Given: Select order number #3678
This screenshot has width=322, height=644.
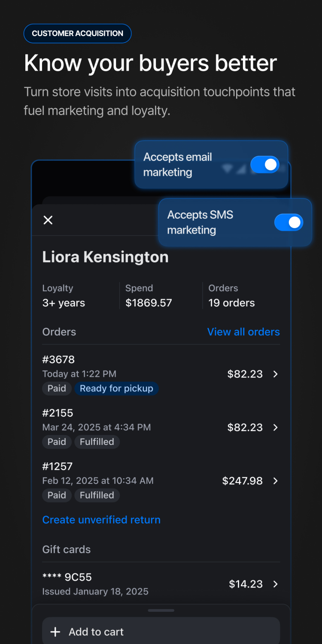Looking at the screenshot, I should click(x=58, y=359).
